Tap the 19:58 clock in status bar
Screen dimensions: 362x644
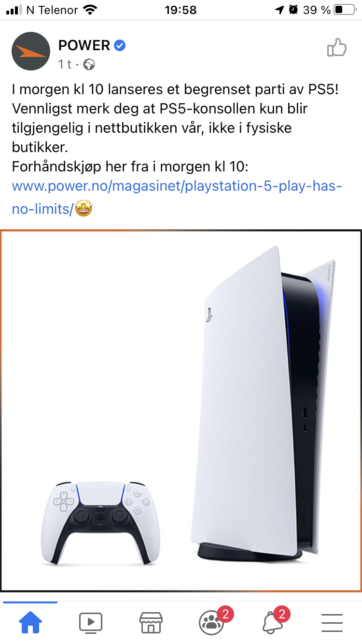click(x=181, y=10)
